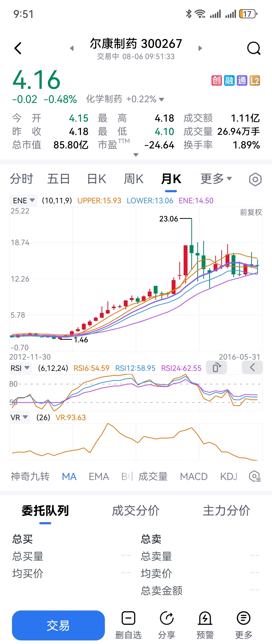Open the ENE indicator dropdown

point(23,200)
